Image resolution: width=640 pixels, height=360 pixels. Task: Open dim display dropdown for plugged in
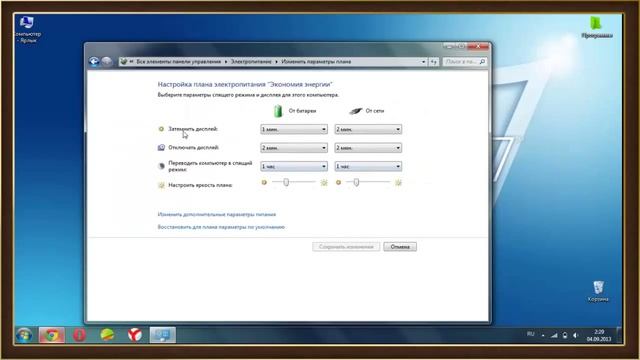click(368, 129)
